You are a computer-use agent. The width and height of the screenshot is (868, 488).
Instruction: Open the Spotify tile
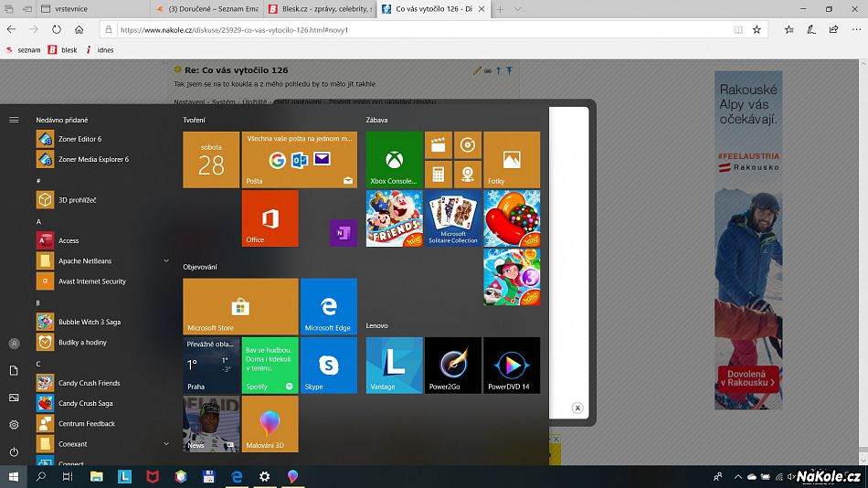pos(270,365)
